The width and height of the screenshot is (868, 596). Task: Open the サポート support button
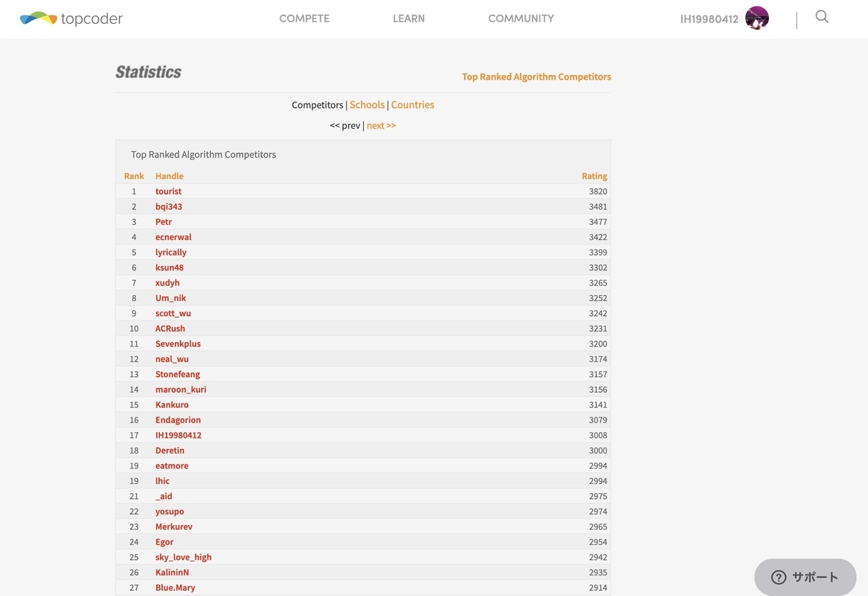tap(805, 577)
